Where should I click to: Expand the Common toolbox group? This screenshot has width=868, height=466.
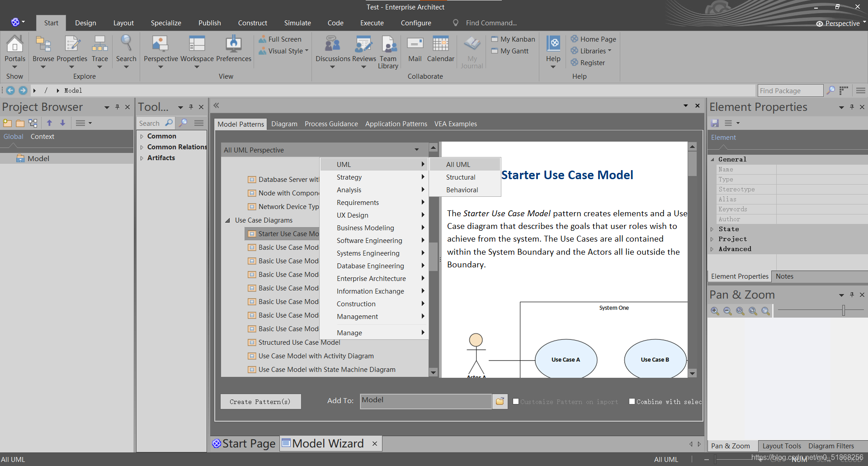click(142, 136)
